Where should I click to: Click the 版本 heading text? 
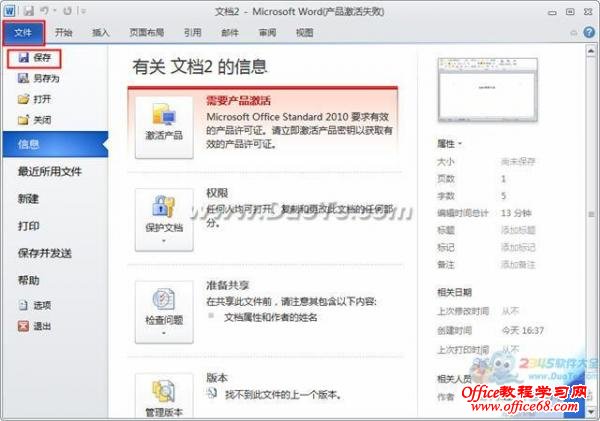[217, 378]
